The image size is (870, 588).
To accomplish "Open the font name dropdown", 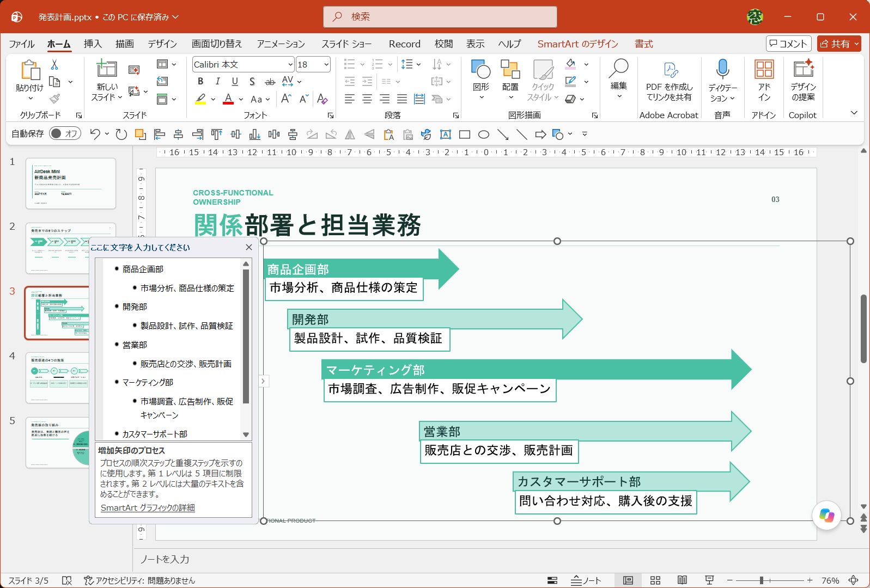I will [290, 64].
